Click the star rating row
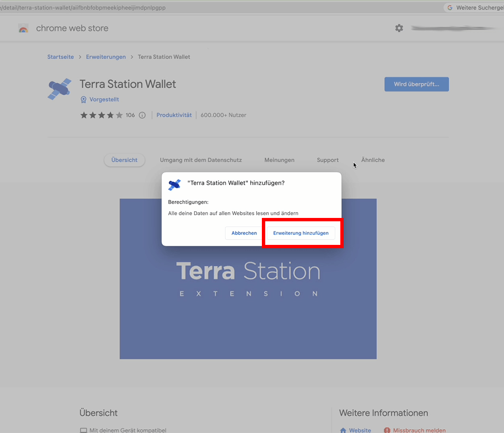Image resolution: width=504 pixels, height=433 pixels. [102, 115]
